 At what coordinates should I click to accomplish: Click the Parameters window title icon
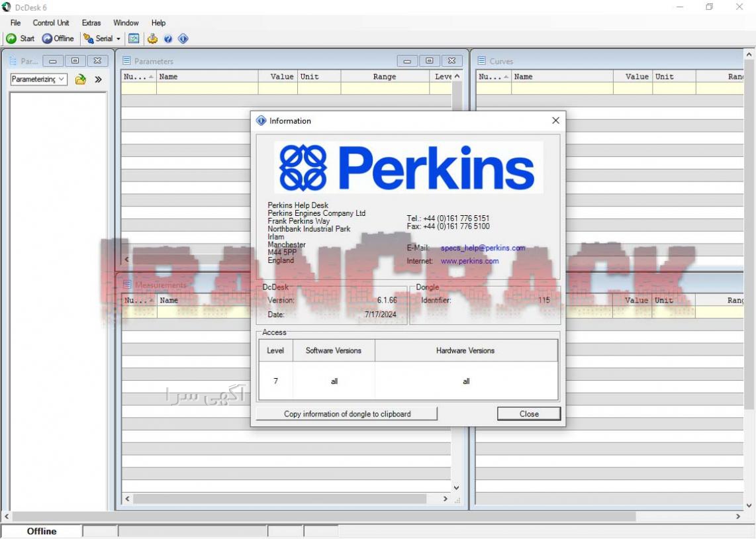(x=127, y=61)
